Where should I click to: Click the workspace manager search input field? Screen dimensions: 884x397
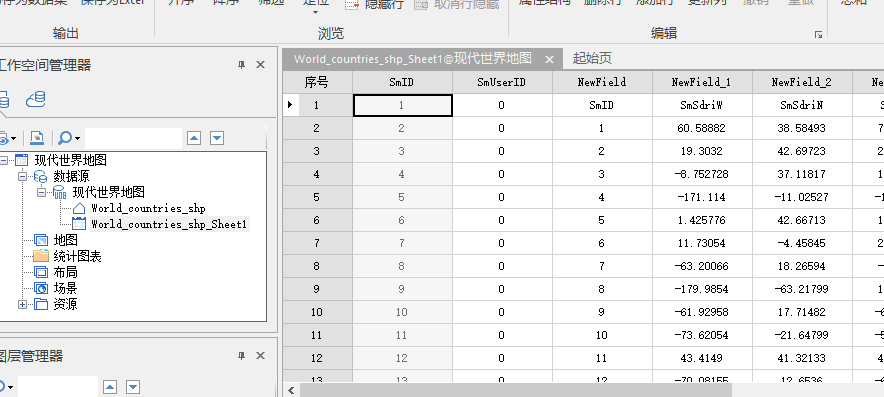coord(133,138)
